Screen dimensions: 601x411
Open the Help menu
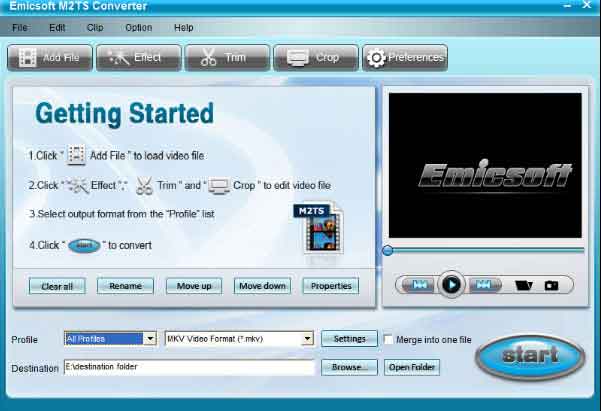pos(184,28)
